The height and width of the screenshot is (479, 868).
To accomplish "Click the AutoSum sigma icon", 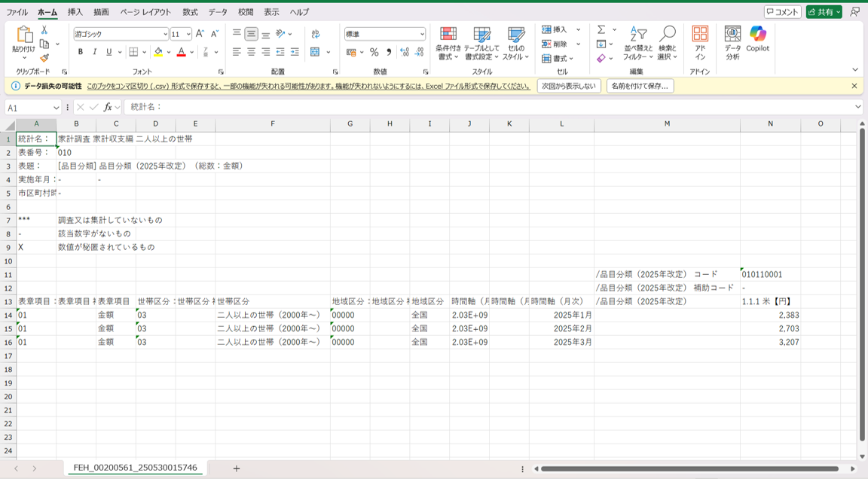I will tap(601, 30).
